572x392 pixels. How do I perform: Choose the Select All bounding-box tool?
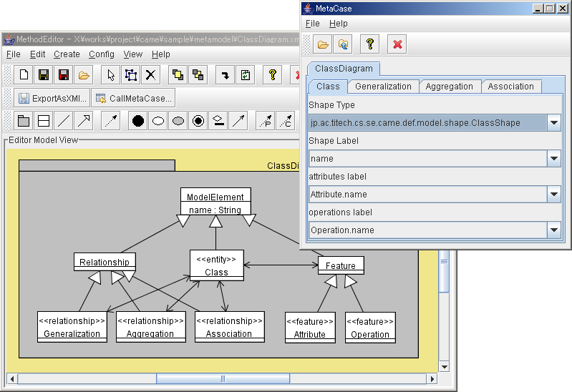pos(131,75)
